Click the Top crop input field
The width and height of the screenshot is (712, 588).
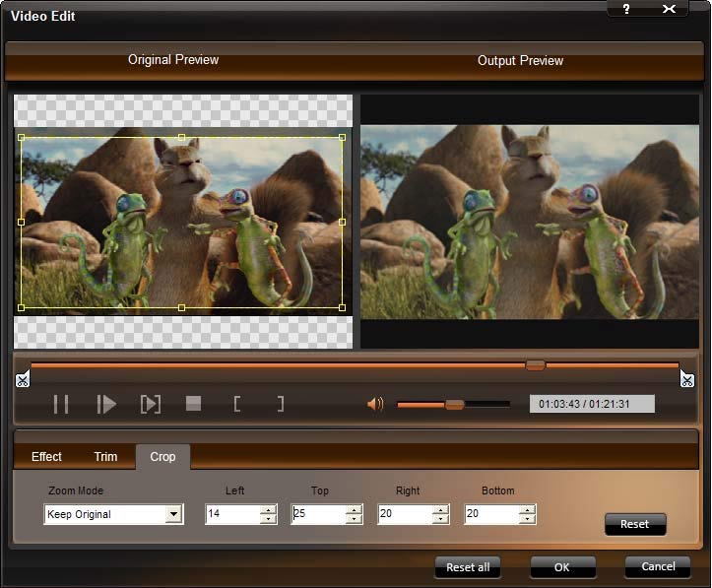point(317,514)
